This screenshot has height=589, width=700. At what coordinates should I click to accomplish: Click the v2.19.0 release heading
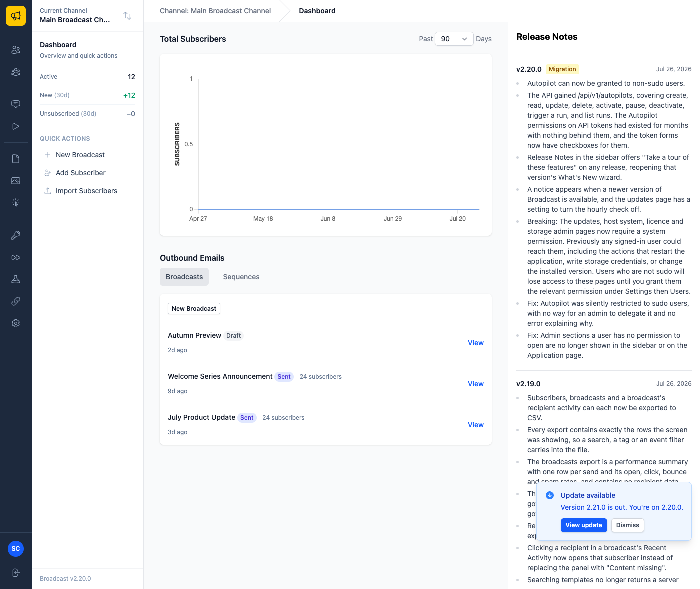point(528,384)
